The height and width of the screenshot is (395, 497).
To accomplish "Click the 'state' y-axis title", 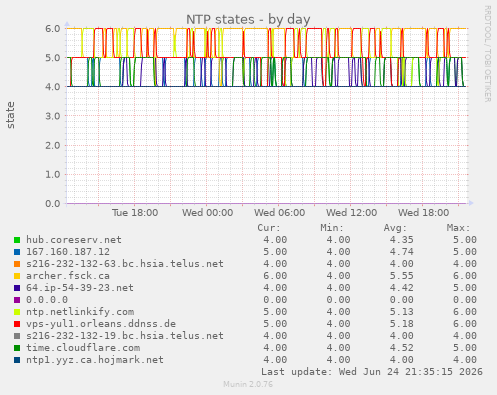I will [10, 115].
